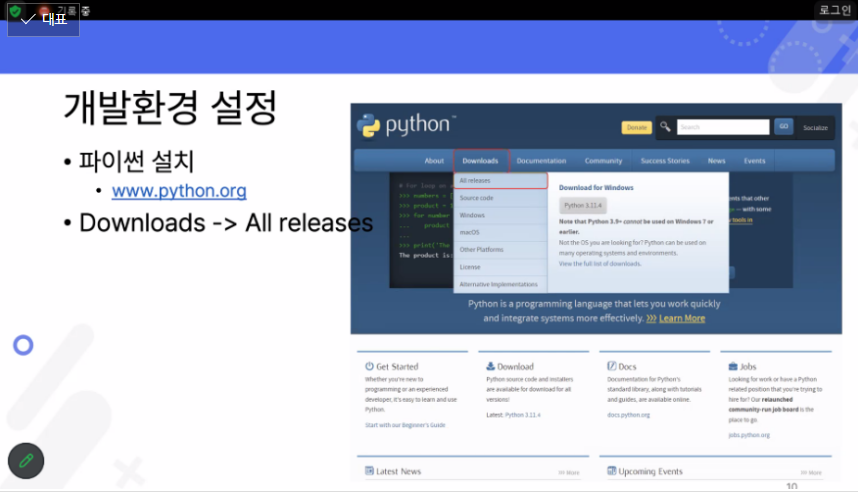Open Latest Python 3.11.4 link
This screenshot has height=497, width=858.
coord(523,415)
